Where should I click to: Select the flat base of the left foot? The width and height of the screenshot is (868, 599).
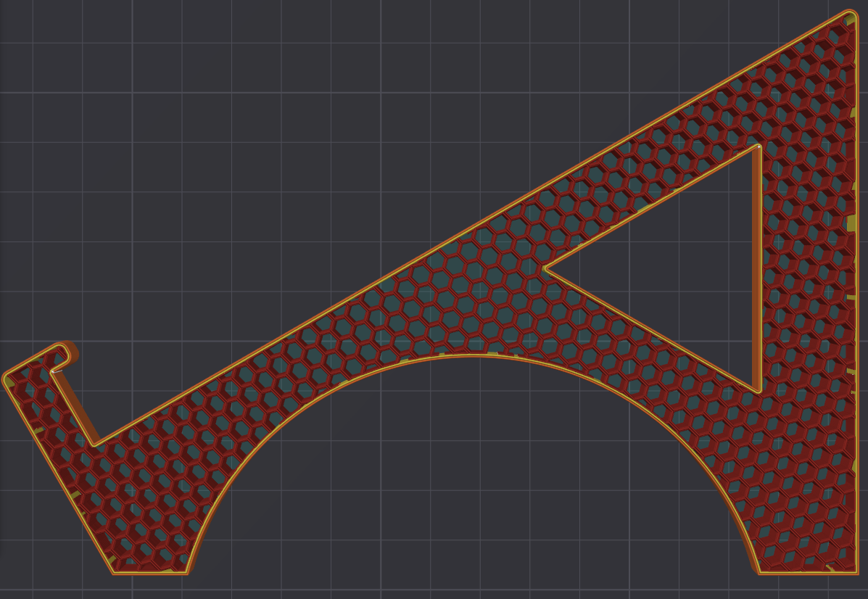[150, 573]
